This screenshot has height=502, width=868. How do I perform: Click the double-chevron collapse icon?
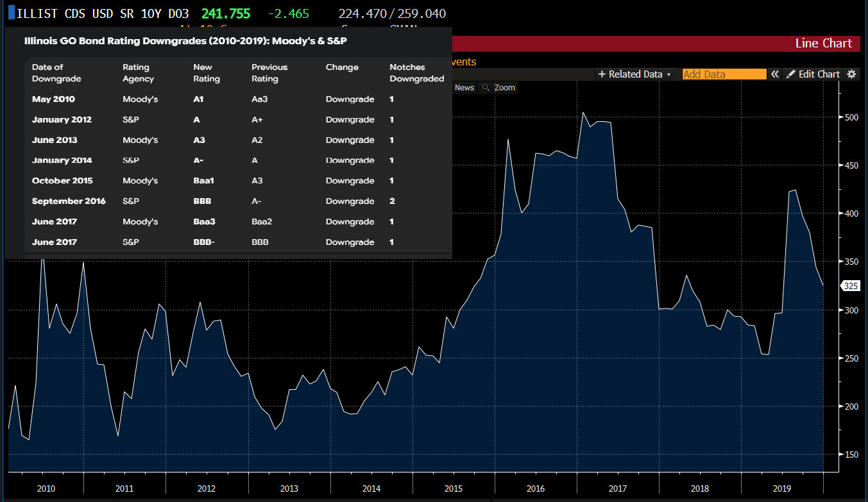pyautogui.click(x=775, y=74)
